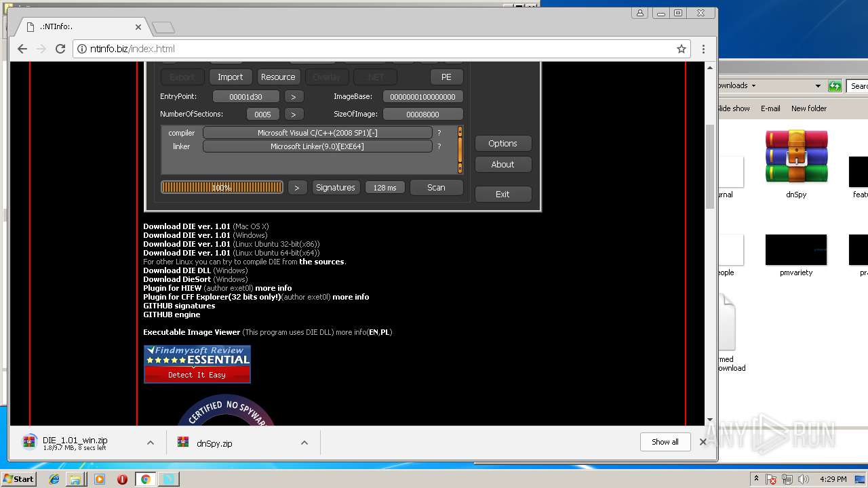This screenshot has width=868, height=488.
Task: Expand the Downloads breadcrumb arrow in Explorer
Action: point(753,86)
